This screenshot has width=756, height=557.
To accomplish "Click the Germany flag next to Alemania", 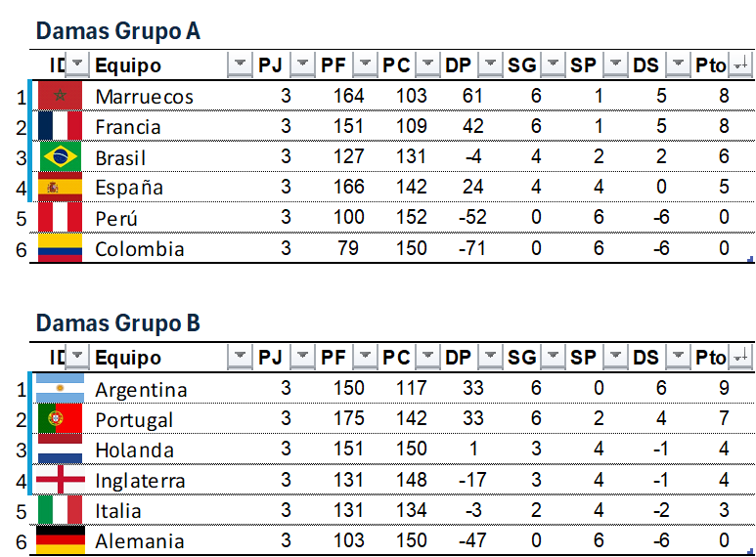I will click(x=61, y=540).
